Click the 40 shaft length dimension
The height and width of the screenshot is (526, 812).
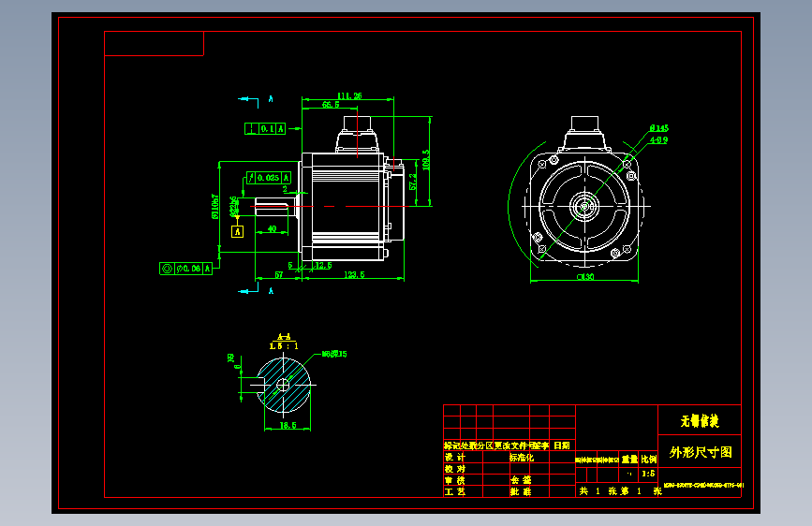coord(272,228)
